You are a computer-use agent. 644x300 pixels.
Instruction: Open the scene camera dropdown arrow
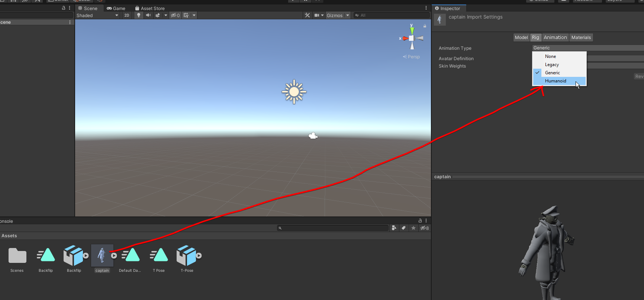(322, 15)
